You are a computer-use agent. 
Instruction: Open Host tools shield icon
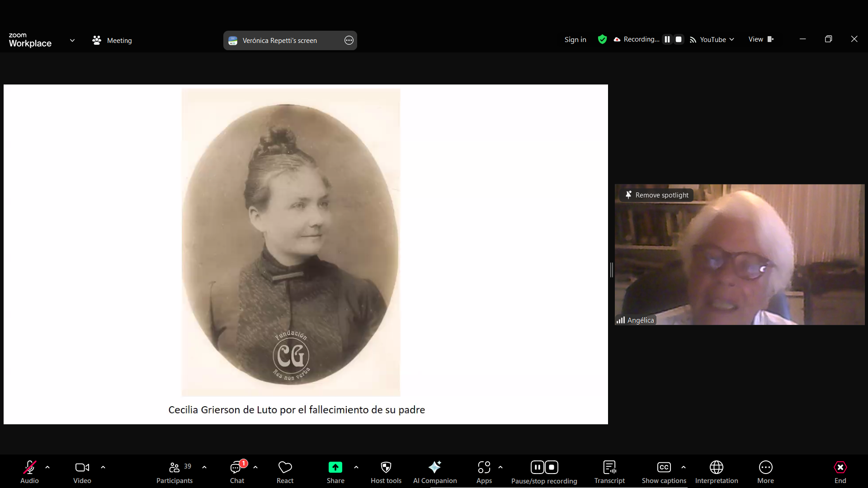(386, 471)
